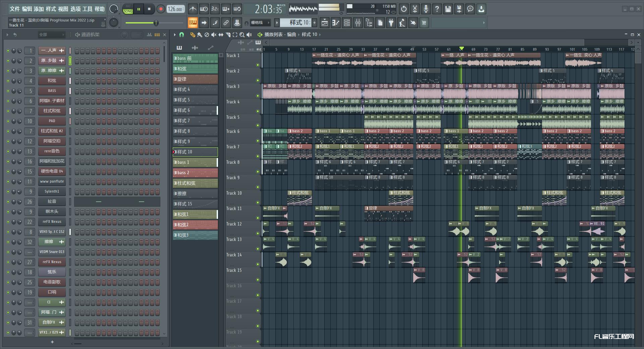Click the song position slider
Image resolution: width=644 pixels, height=349 pixels.
pyautogui.click(x=154, y=23)
